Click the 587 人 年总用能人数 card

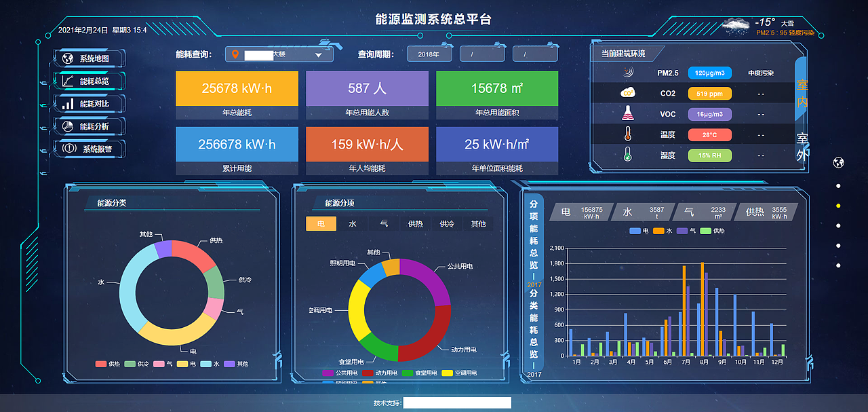pos(367,94)
